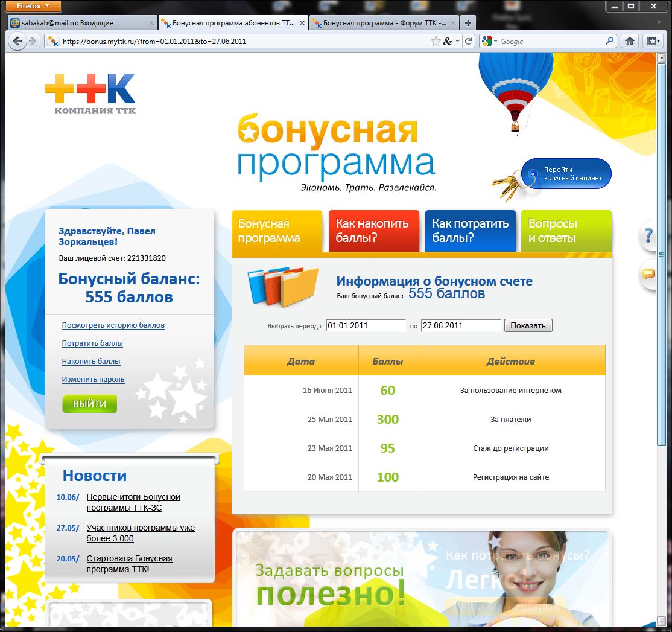This screenshot has width=672, height=632.
Task: Click the period start date field 01.01.2011
Action: click(366, 325)
